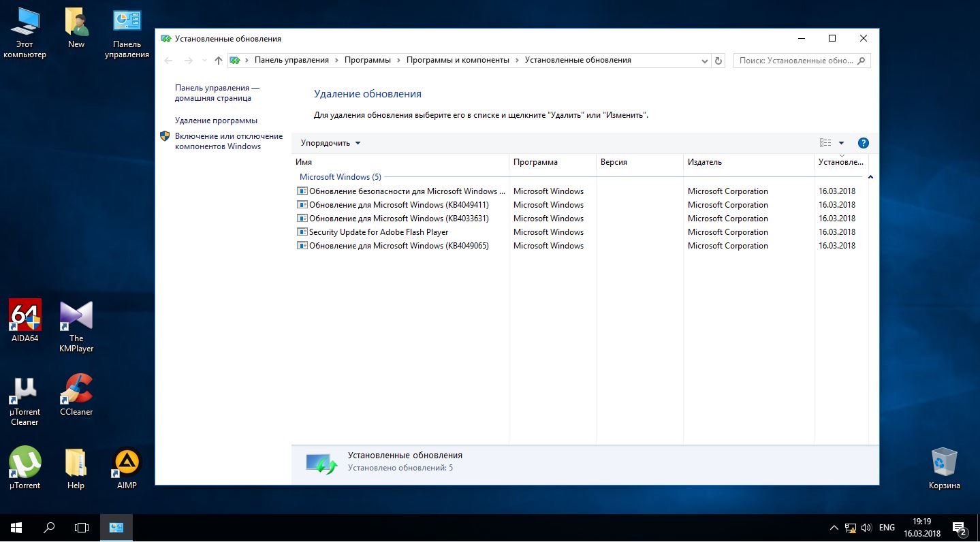
Task: Click the forward navigation arrow
Action: coord(189,61)
